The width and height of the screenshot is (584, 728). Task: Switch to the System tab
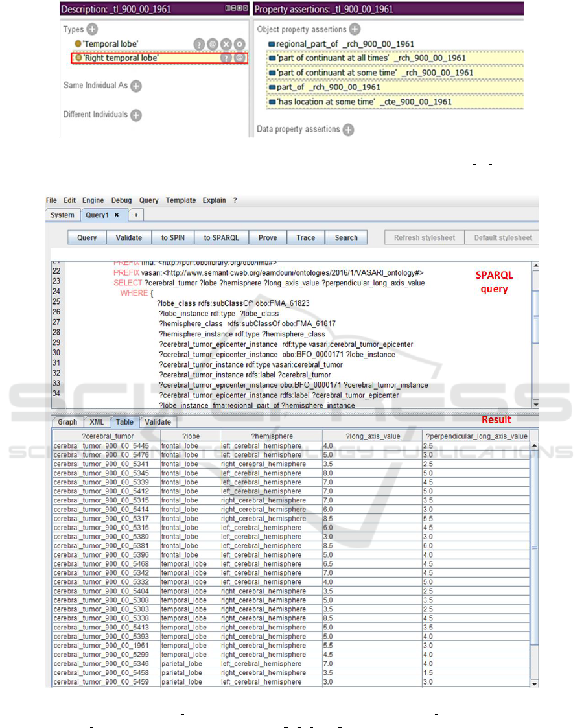(62, 215)
